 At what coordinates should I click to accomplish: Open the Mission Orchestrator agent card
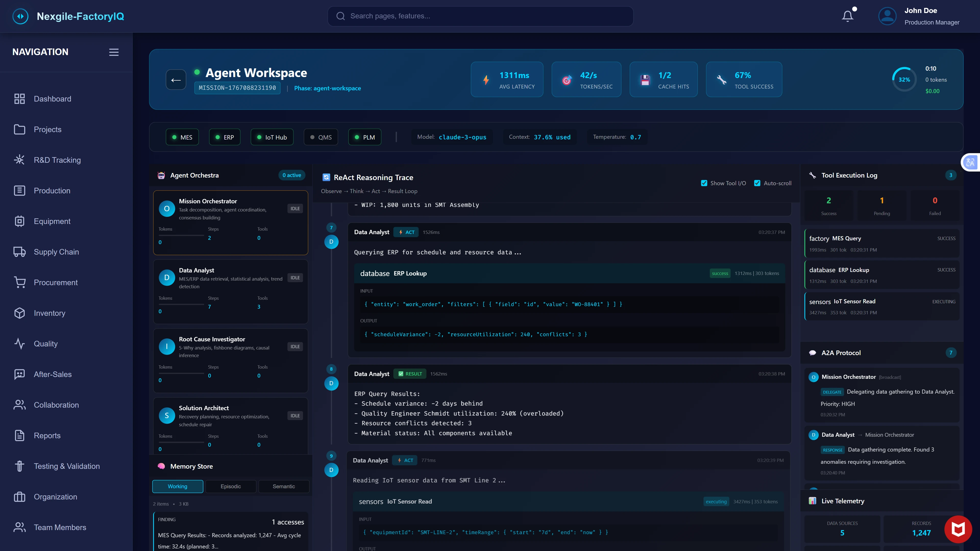230,222
